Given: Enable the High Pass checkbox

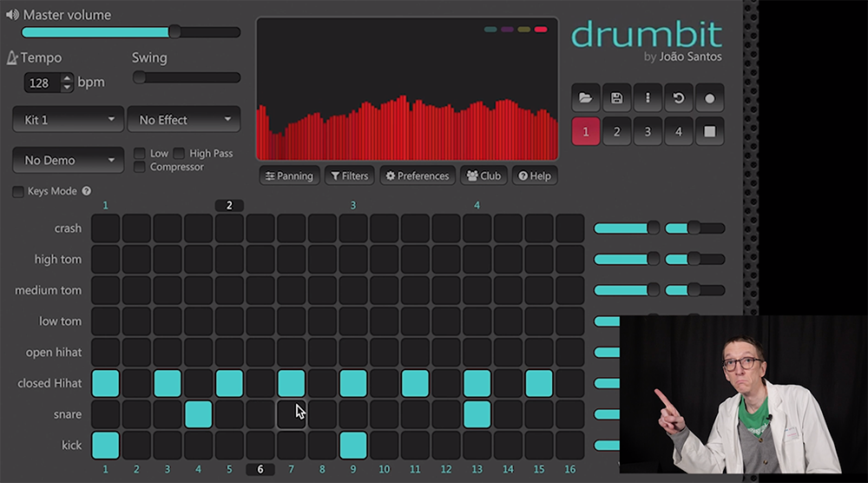Looking at the screenshot, I should pos(179,154).
